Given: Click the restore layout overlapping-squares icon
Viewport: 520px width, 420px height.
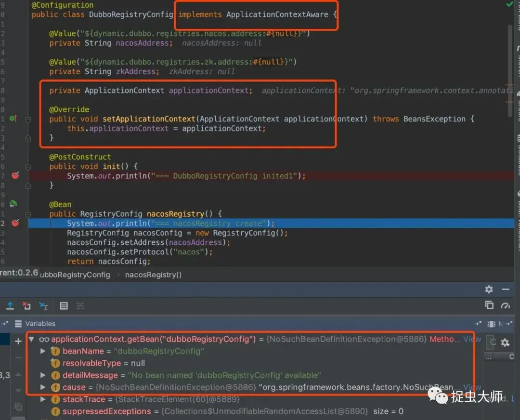Looking at the screenshot, I should pyautogui.click(x=489, y=305).
